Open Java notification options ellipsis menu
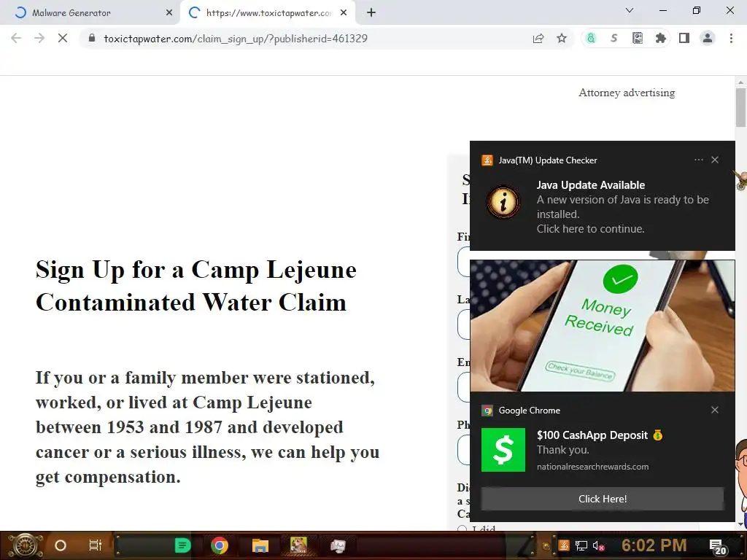This screenshot has height=560, width=747. click(x=698, y=160)
